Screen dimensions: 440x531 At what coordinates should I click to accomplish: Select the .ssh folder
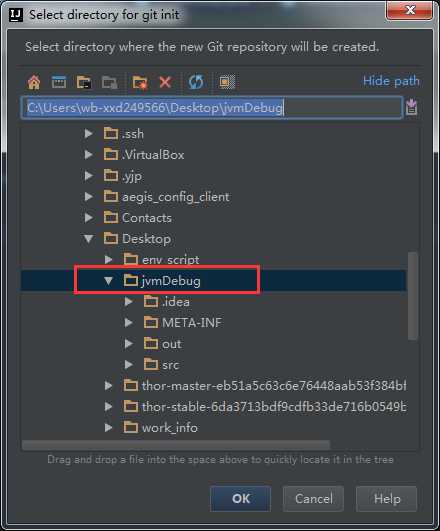tap(124, 134)
